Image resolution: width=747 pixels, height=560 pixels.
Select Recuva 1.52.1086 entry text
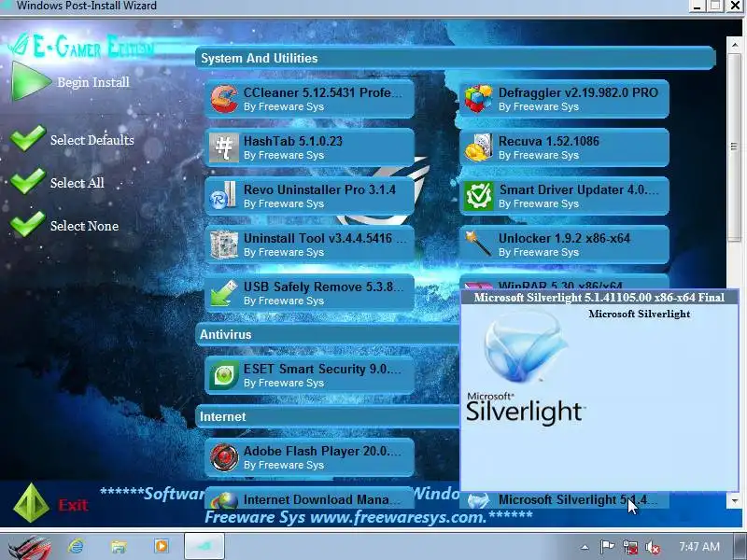[549, 142]
